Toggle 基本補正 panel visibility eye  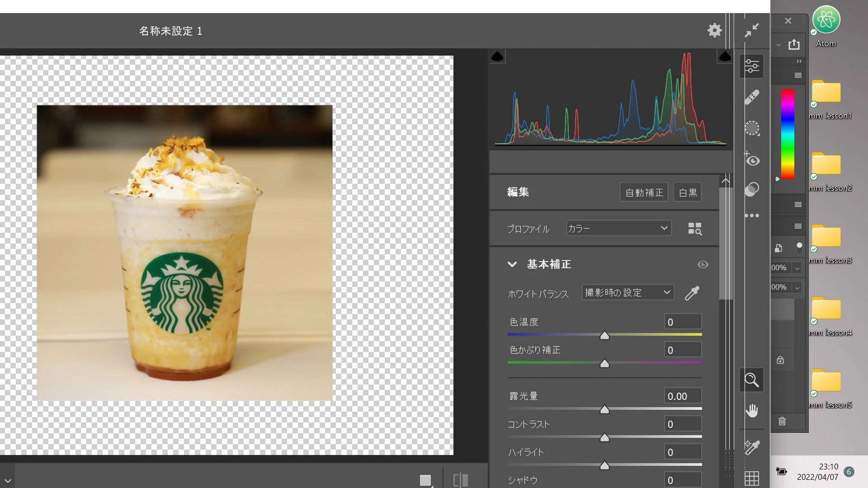tap(703, 264)
